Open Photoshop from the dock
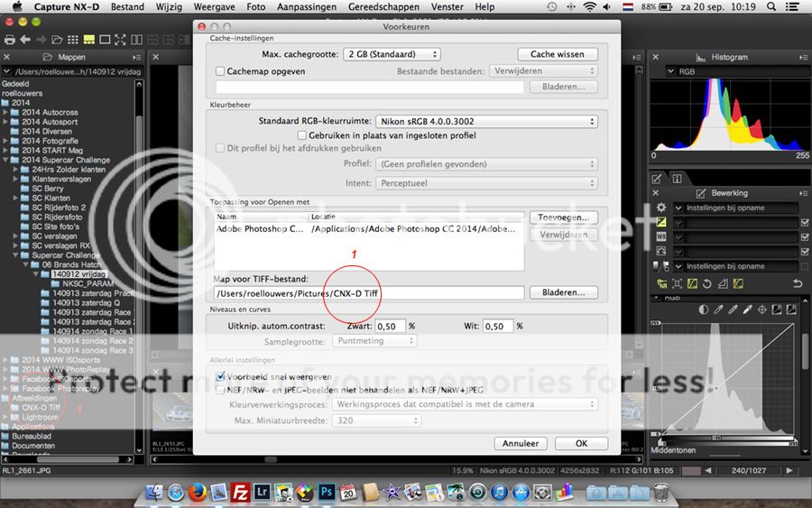 [x=327, y=492]
